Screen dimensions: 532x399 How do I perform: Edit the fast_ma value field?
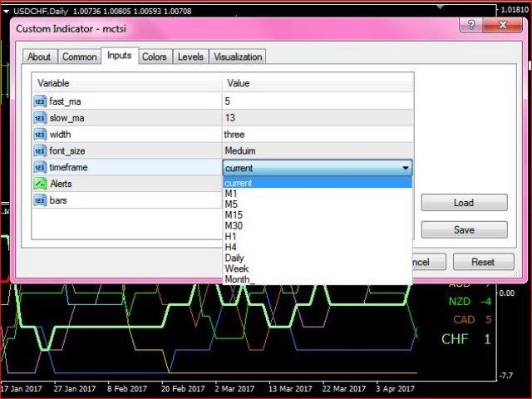coord(316,101)
